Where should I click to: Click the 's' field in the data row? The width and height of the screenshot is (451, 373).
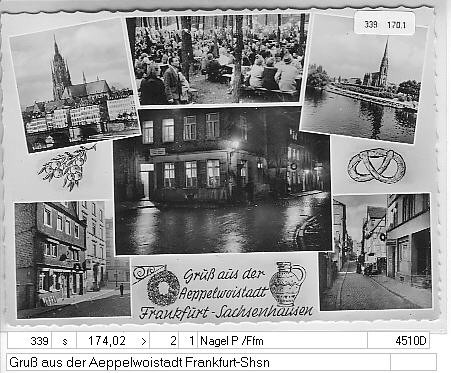(x=64, y=341)
